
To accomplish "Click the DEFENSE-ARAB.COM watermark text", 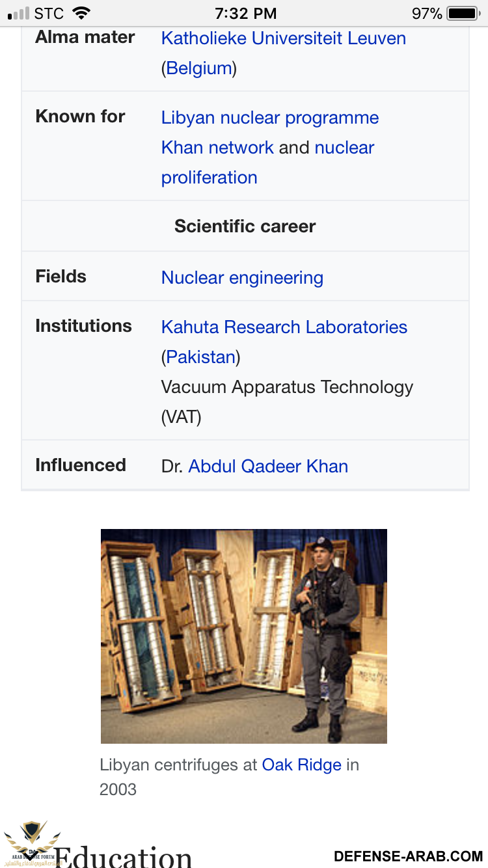I will click(408, 856).
